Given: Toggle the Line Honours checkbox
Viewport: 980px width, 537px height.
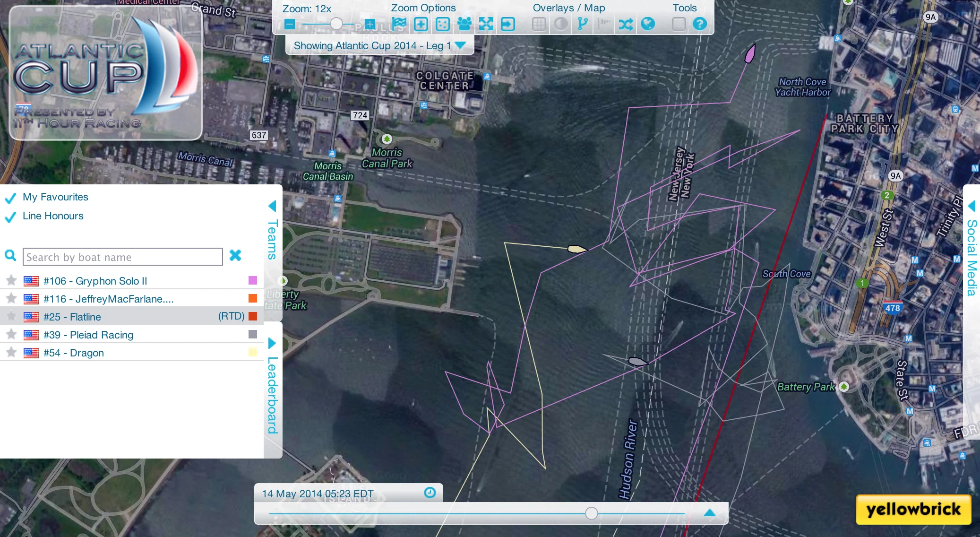Looking at the screenshot, I should point(10,217).
